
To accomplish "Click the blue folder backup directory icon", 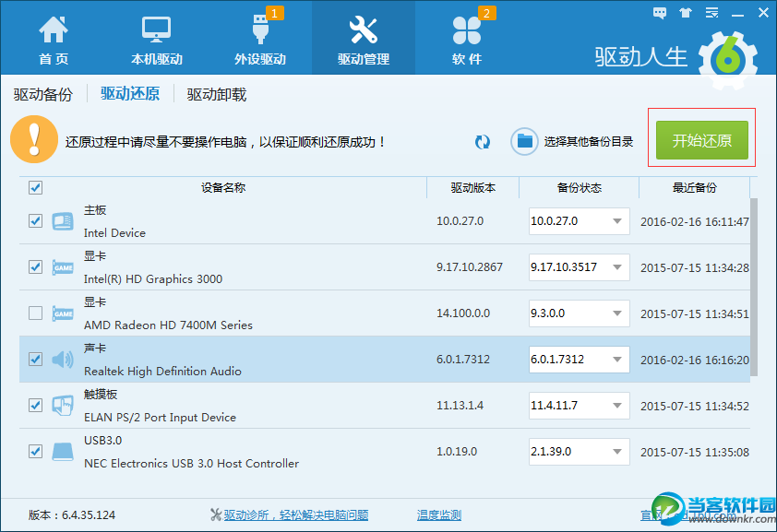I will coord(524,142).
